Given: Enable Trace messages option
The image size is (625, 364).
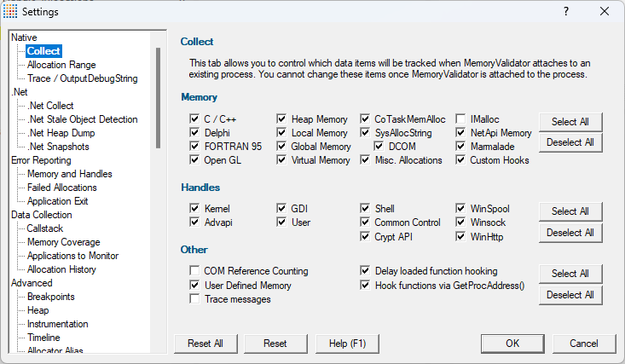Looking at the screenshot, I should click(194, 298).
